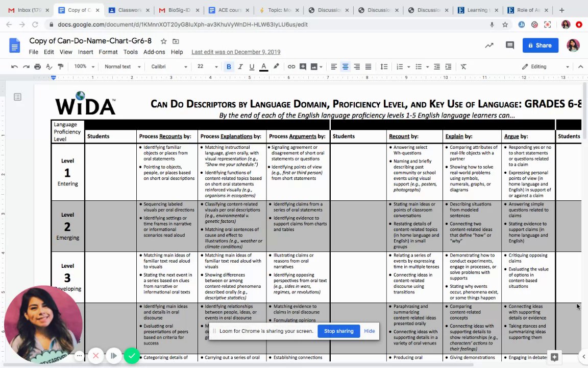Select Left align

pyautogui.click(x=334, y=66)
